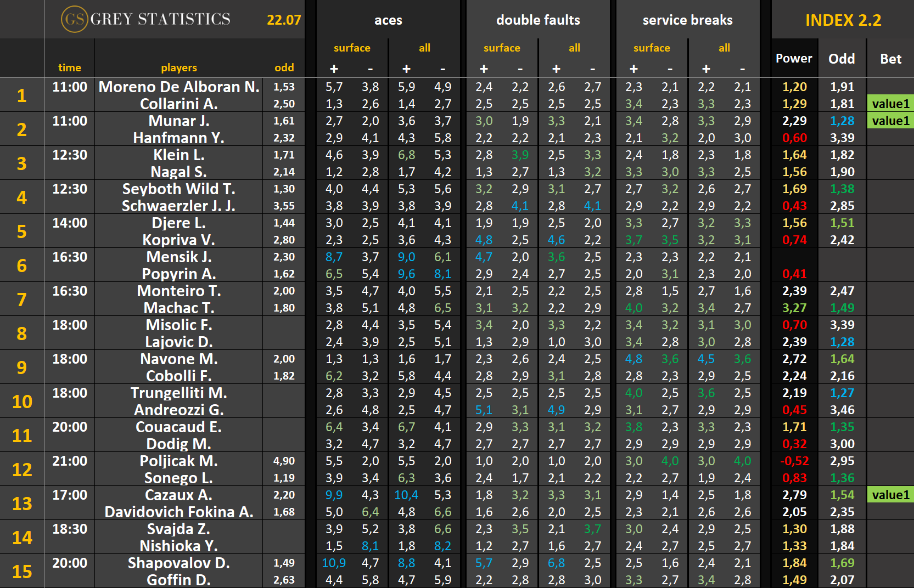Select player Schwaerzler J. J.
Viewport: 914px width, 588px height.
(179, 206)
